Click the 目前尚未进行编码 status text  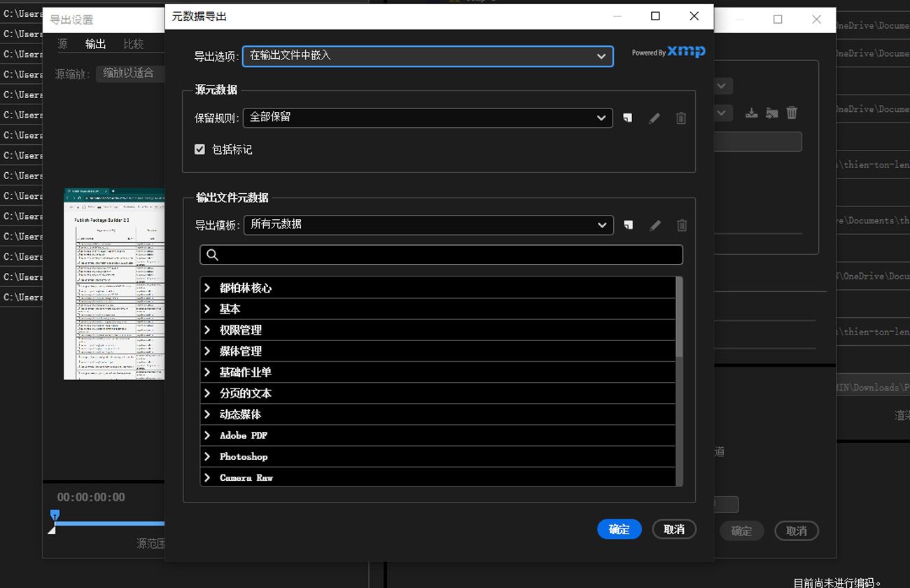838,582
